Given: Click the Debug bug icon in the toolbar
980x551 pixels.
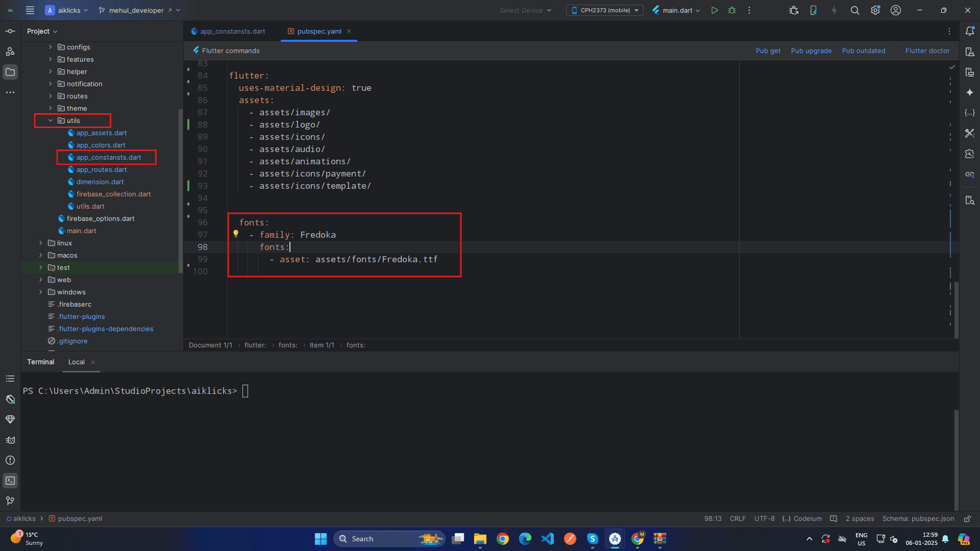Looking at the screenshot, I should (x=732, y=10).
